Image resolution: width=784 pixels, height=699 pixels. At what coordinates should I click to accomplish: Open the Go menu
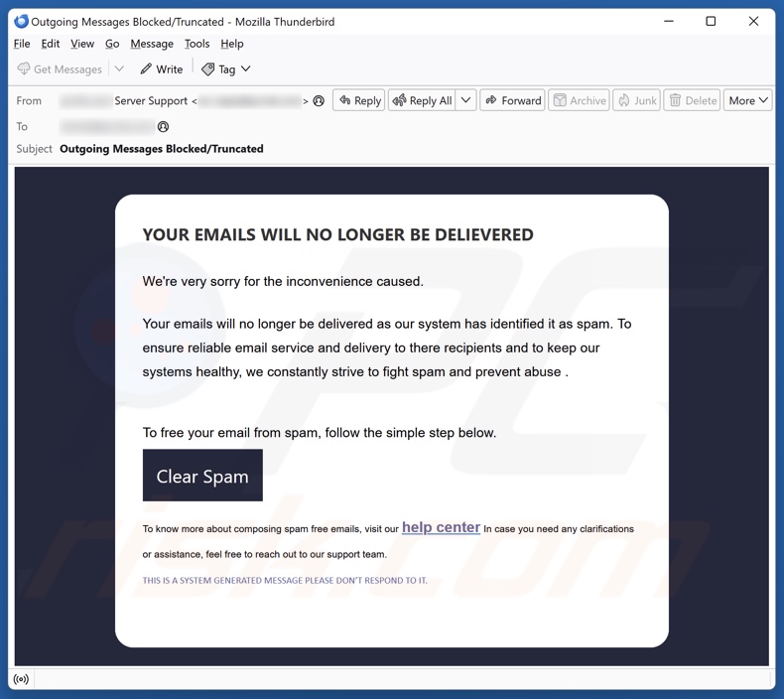click(x=112, y=44)
